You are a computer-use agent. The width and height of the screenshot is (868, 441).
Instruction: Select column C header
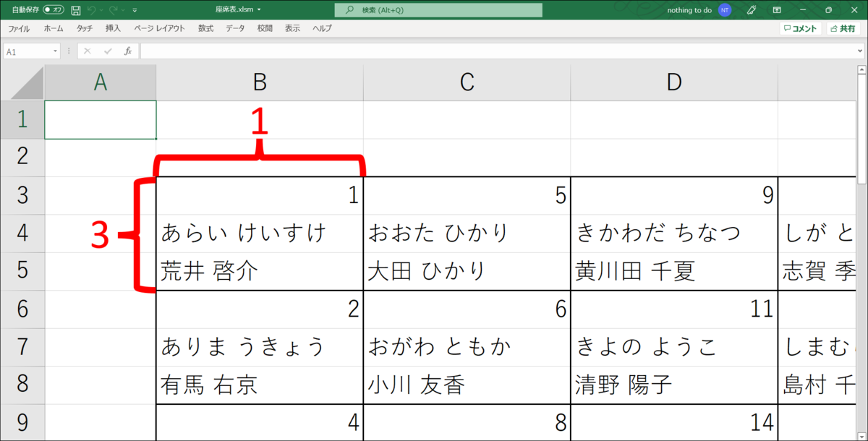[x=467, y=82]
